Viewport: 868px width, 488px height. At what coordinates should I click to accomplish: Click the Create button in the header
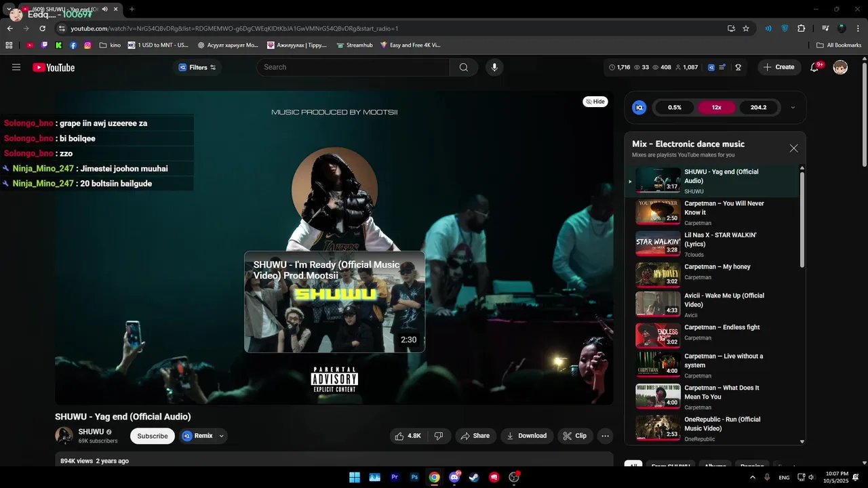(778, 67)
